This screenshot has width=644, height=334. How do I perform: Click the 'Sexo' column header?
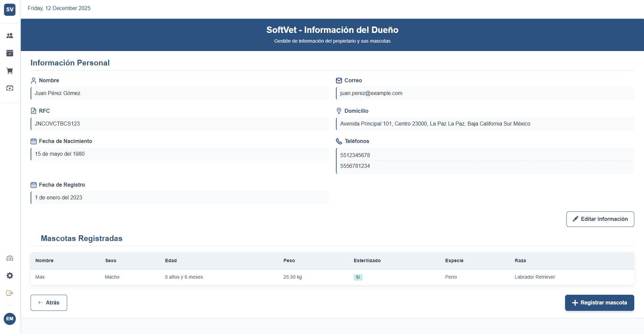click(x=111, y=260)
